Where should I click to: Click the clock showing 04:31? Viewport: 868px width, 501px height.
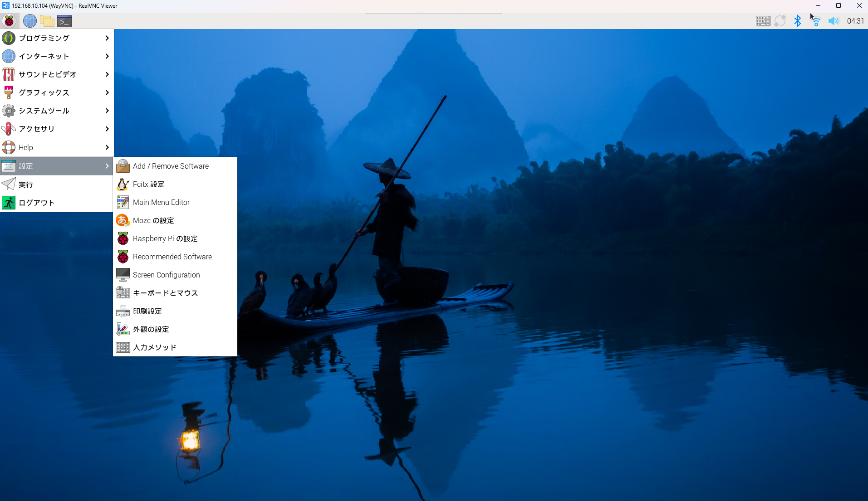coord(855,21)
